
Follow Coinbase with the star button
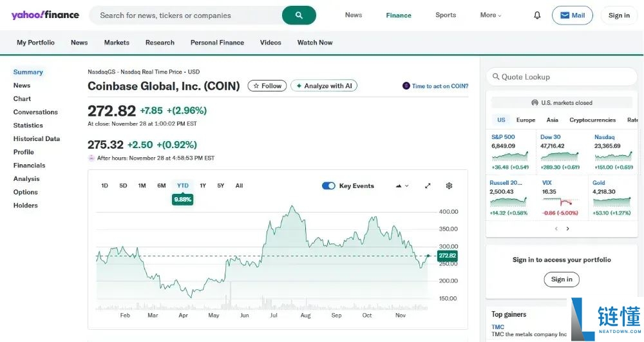(x=267, y=86)
